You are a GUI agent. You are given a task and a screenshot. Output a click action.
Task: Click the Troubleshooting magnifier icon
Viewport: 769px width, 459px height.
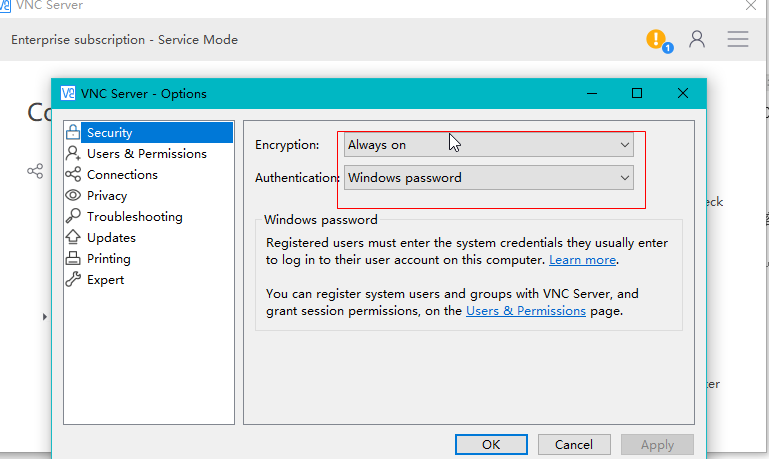pyautogui.click(x=73, y=216)
